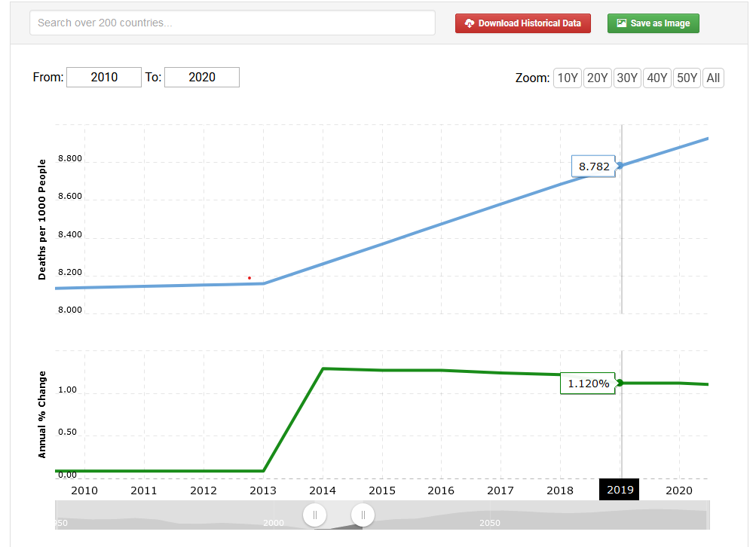Click the 1.120% annual change tooltip
The width and height of the screenshot is (756, 547).
click(588, 384)
